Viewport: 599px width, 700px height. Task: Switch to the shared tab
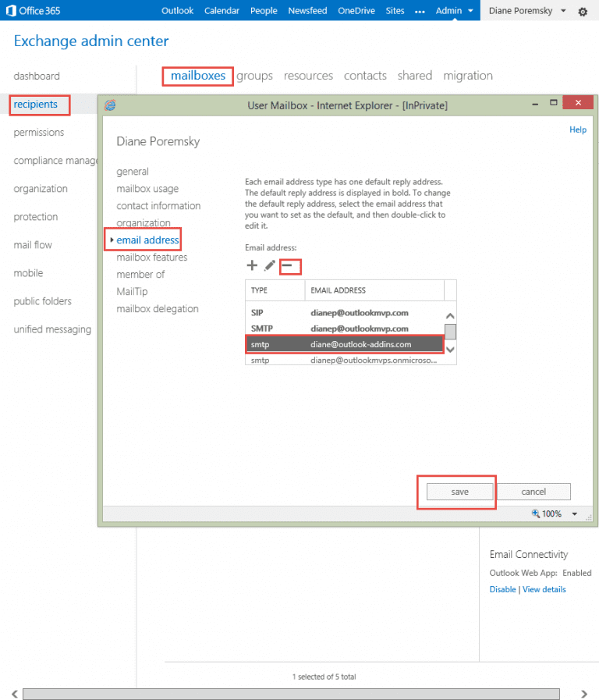415,76
